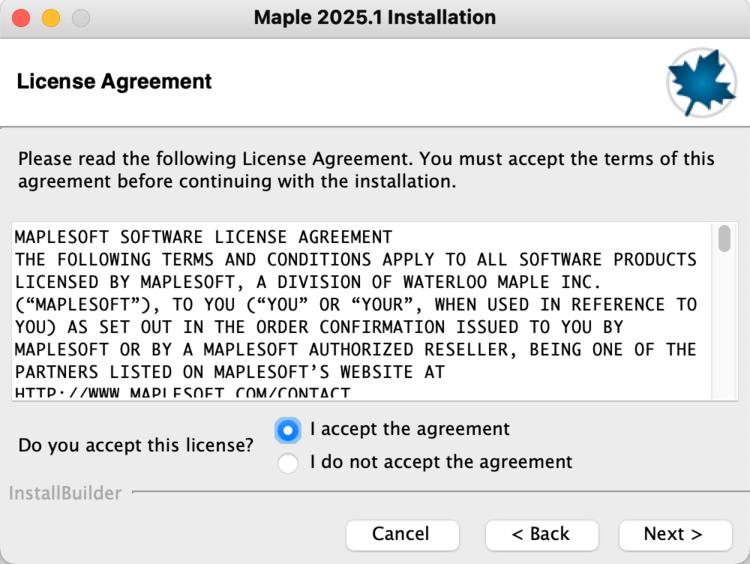Click the InstallBuilder label
The height and width of the screenshot is (564, 750).
(x=66, y=493)
